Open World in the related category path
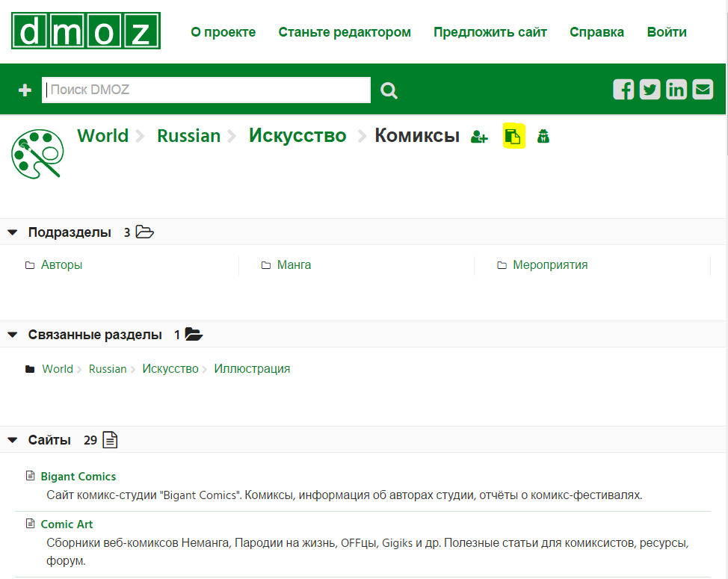728x579 pixels. pos(58,369)
